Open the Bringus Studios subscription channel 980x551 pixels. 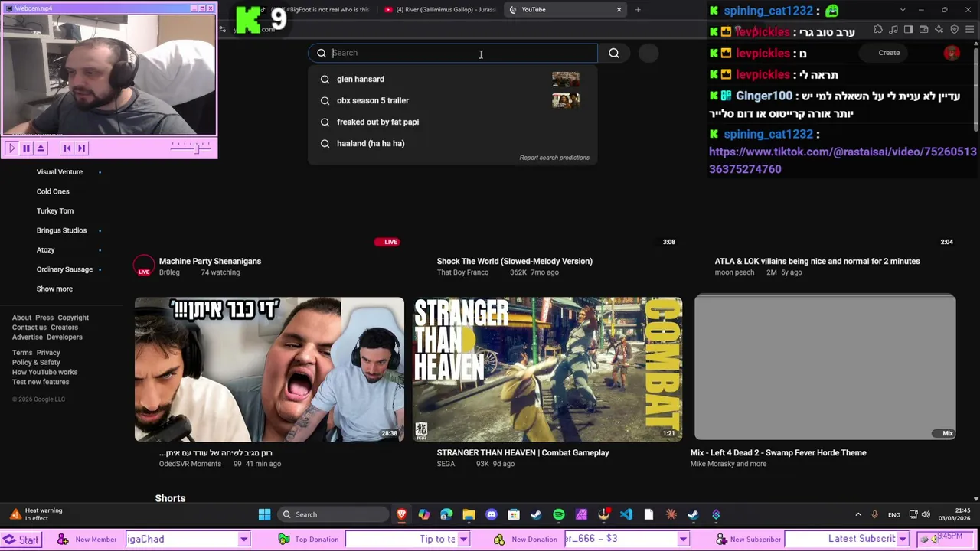click(x=61, y=230)
